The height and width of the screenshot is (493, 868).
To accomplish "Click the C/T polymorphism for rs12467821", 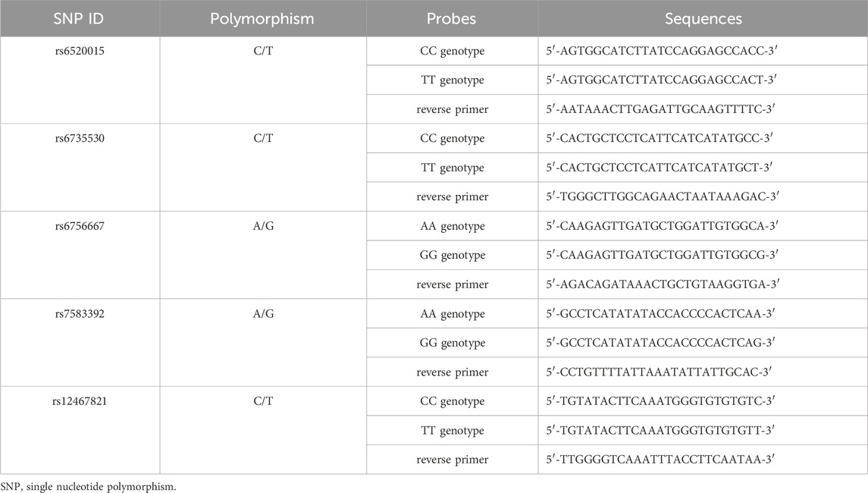I will click(264, 401).
